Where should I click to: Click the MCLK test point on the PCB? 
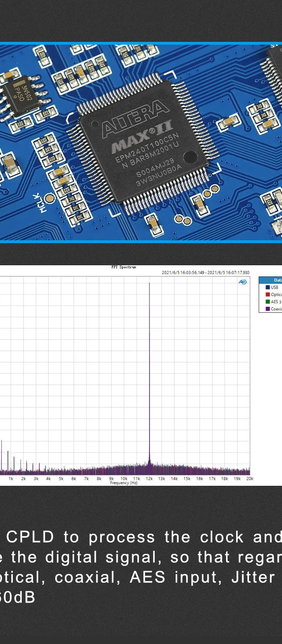point(49,198)
